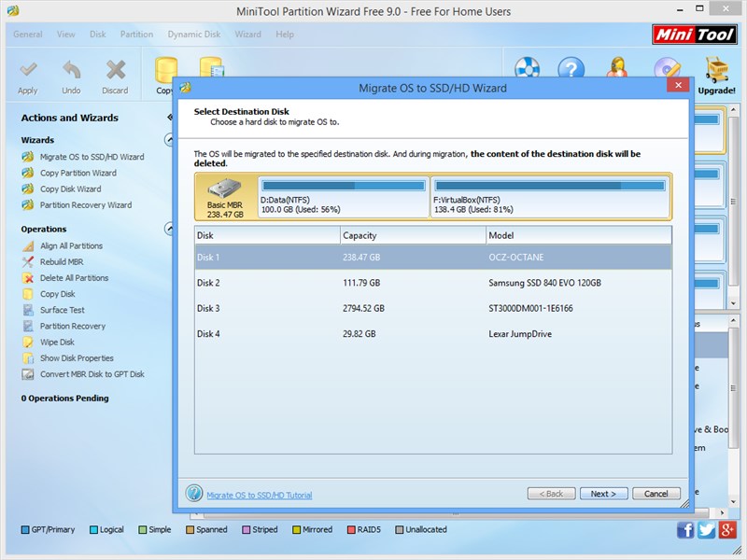Open the question mark help icon

click(571, 67)
